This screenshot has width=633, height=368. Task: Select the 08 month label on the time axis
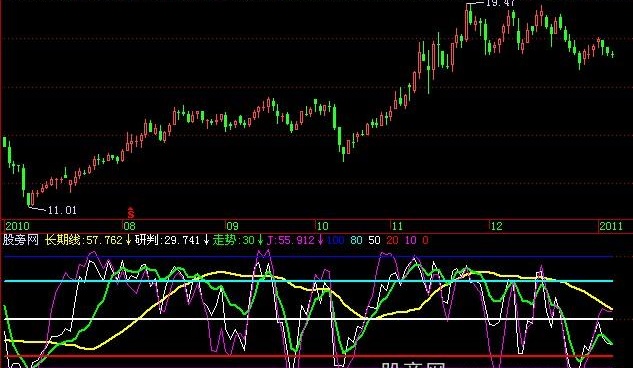coord(129,226)
